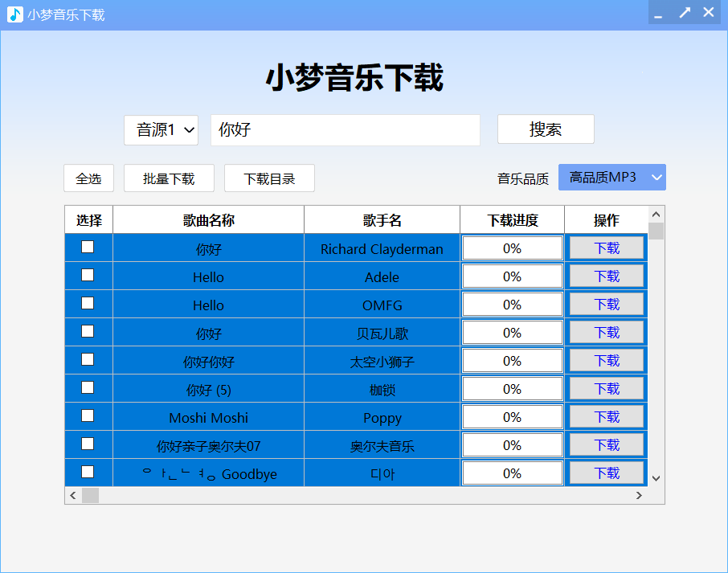
Task: Download 你好你好 by 太空小狮子
Action: (x=606, y=360)
